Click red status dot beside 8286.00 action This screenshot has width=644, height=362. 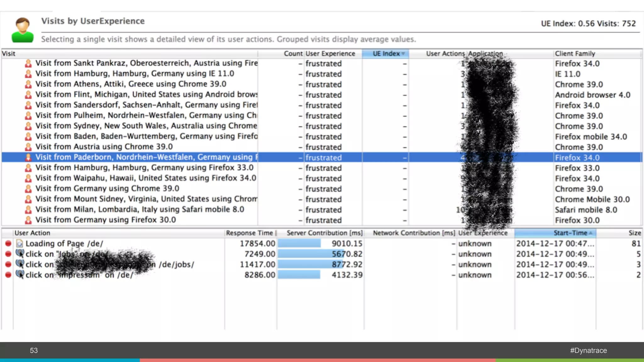[8, 275]
